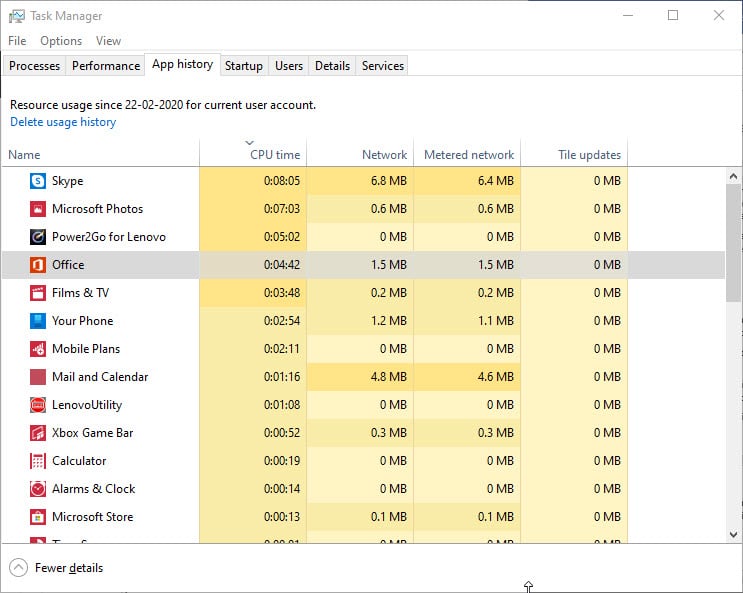Click the LenovoUtility icon
Viewport: 743px width, 593px height.
(38, 405)
